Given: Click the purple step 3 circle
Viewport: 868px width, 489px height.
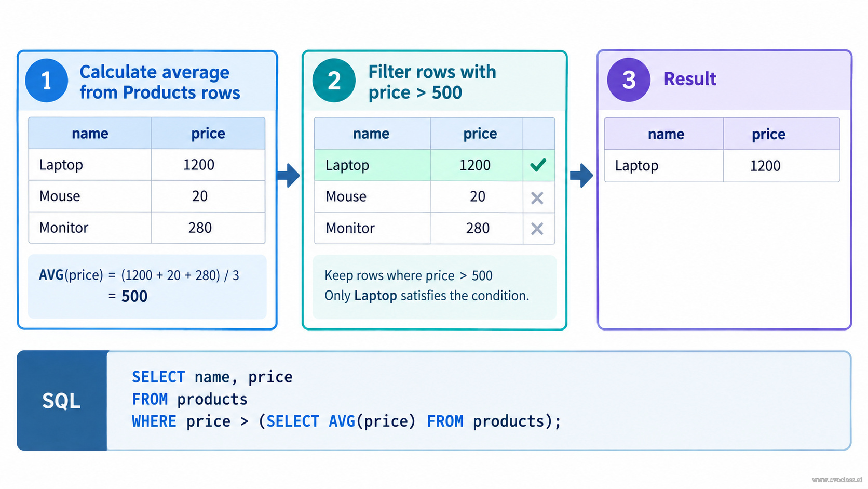Looking at the screenshot, I should [x=629, y=80].
